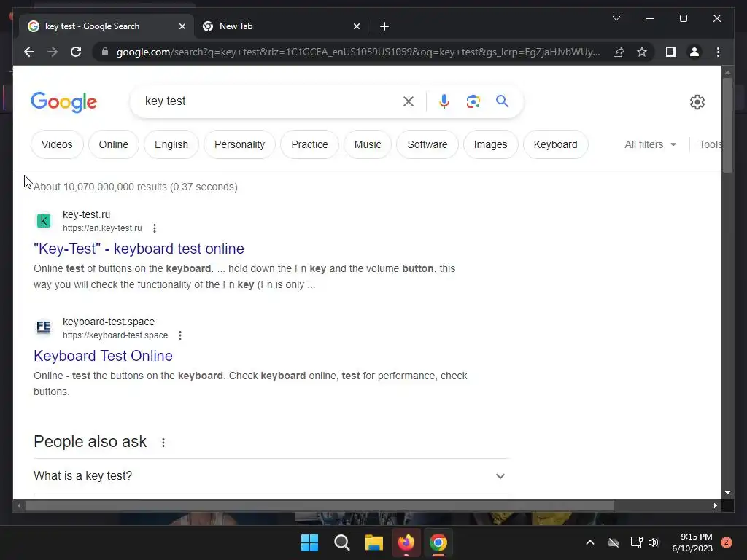Screen dimensions: 747x560
Task: Open Google quick settings gear
Action: pos(697,102)
